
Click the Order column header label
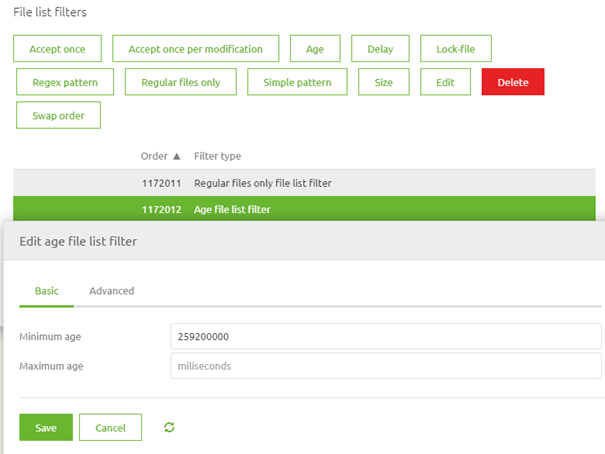(x=154, y=156)
